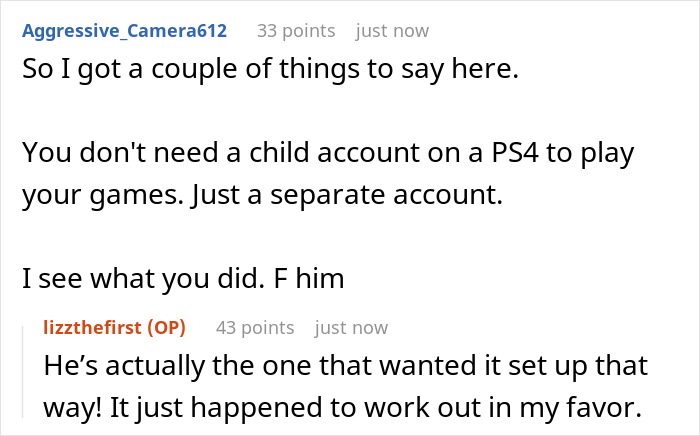
Task: Open Aggressive_Camera612's user profile
Action: [124, 30]
